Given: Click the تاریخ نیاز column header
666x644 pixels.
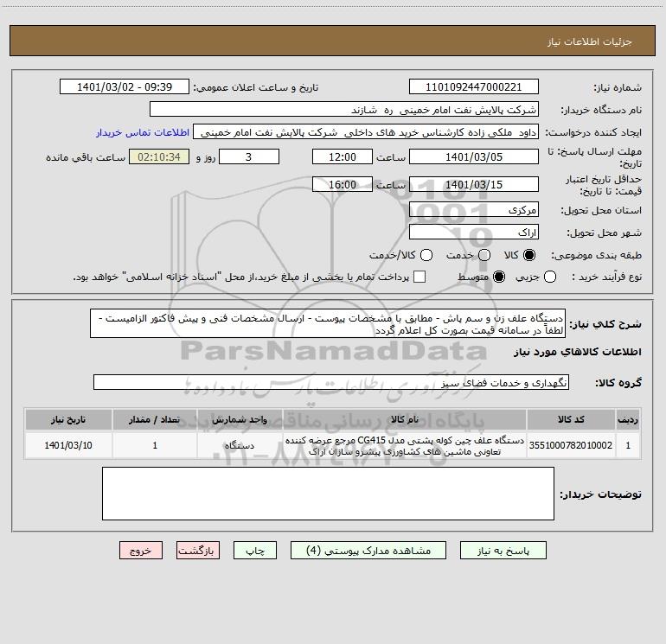Looking at the screenshot, I should pos(68,419).
